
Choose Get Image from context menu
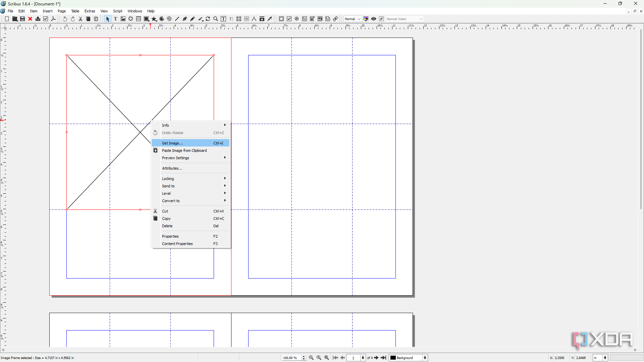click(191, 143)
